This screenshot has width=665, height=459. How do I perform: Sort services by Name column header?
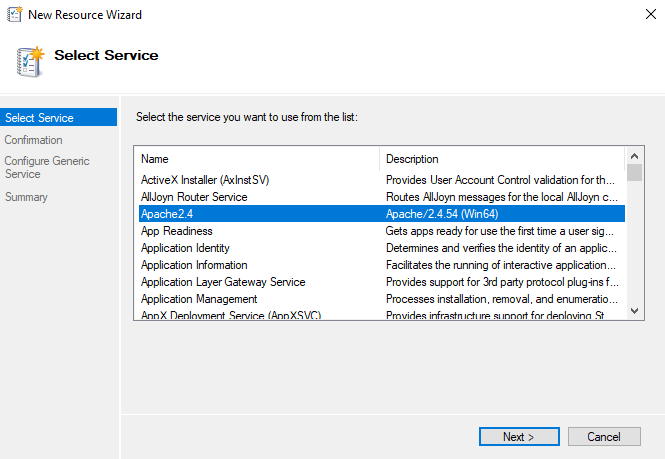click(257, 159)
